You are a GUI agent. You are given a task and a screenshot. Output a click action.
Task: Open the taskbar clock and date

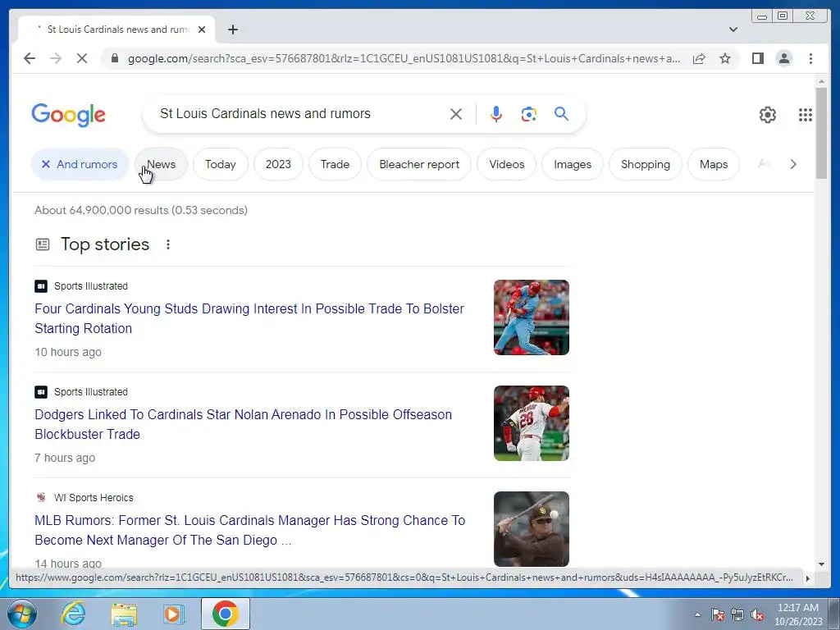[797, 614]
